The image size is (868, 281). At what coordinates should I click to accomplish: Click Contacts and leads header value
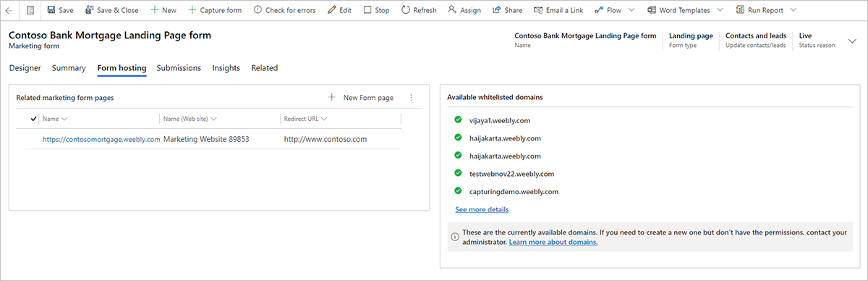(x=756, y=35)
